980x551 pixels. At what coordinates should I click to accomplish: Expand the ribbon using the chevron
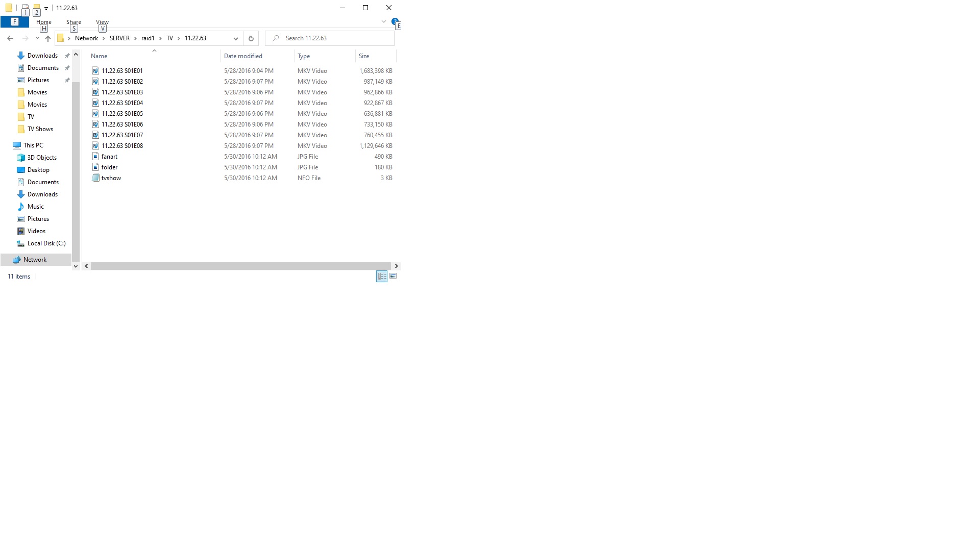tap(384, 21)
